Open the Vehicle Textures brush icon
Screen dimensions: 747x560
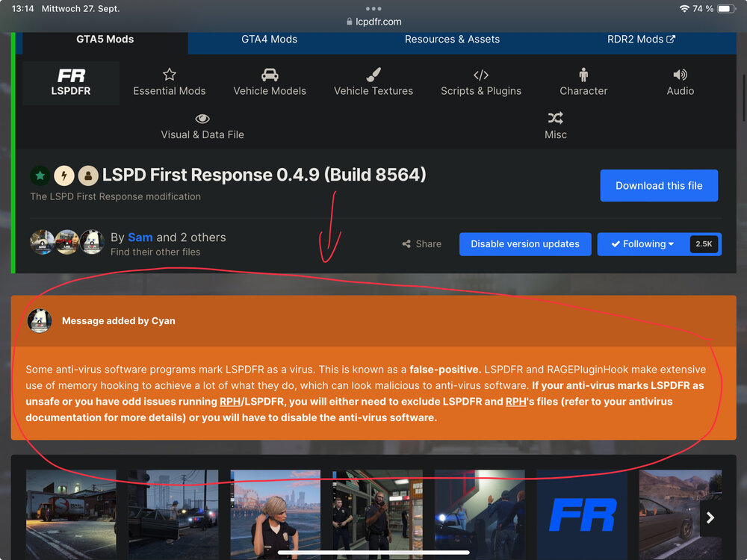(373, 74)
